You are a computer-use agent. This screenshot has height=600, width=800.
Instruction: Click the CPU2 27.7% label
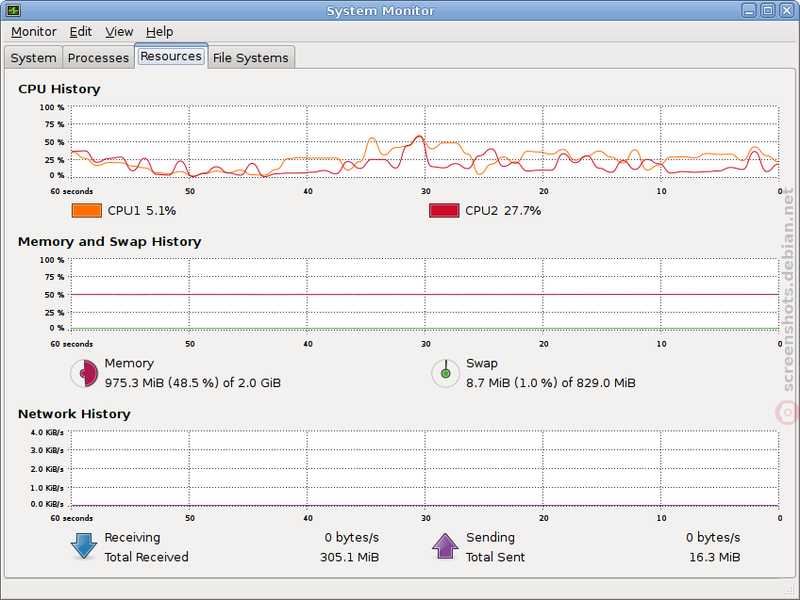(x=503, y=211)
